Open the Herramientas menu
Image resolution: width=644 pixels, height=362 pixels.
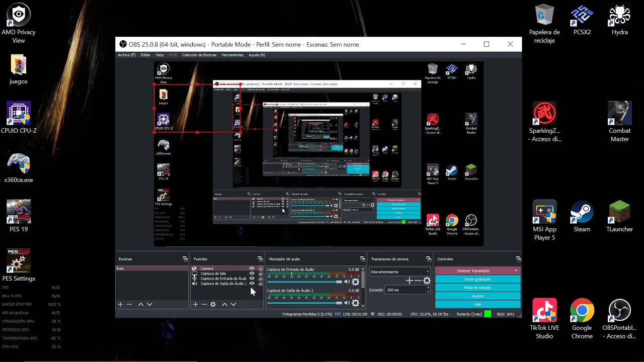tap(232, 55)
